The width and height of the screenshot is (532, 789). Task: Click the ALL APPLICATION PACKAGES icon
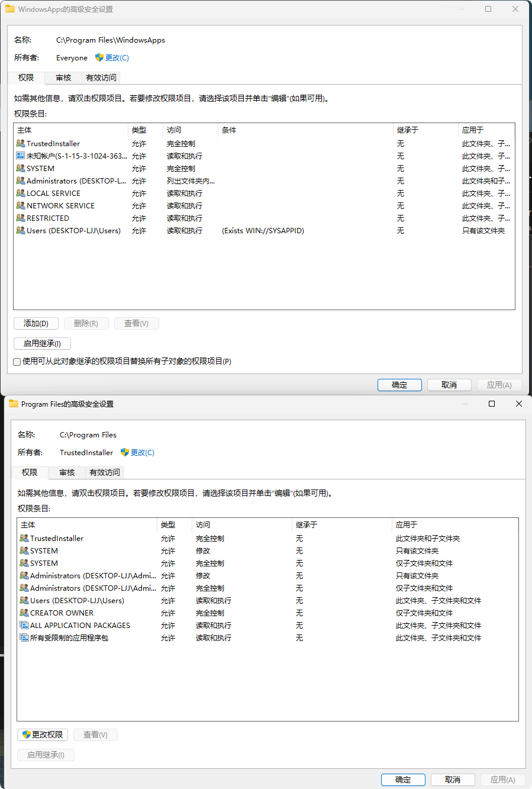[24, 625]
